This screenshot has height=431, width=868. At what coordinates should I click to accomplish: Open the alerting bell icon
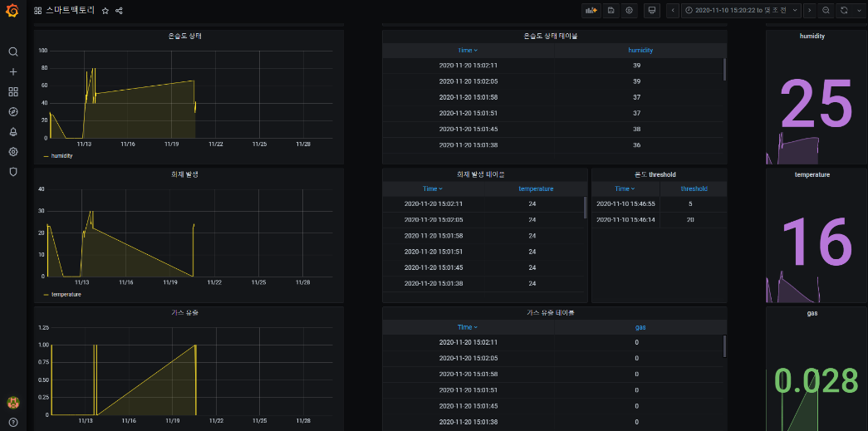(x=13, y=132)
